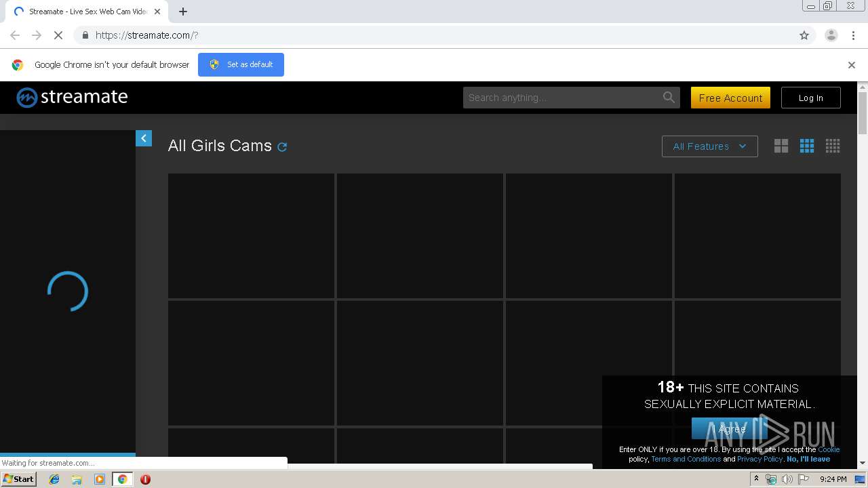Open Chrome's three-dot menu
868x488 pixels.
(x=853, y=35)
